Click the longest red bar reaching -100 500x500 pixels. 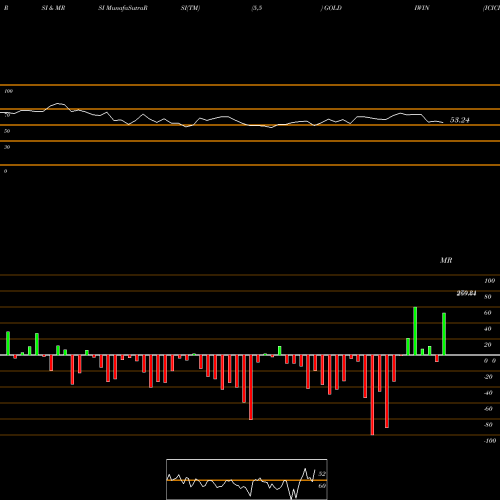click(372, 395)
